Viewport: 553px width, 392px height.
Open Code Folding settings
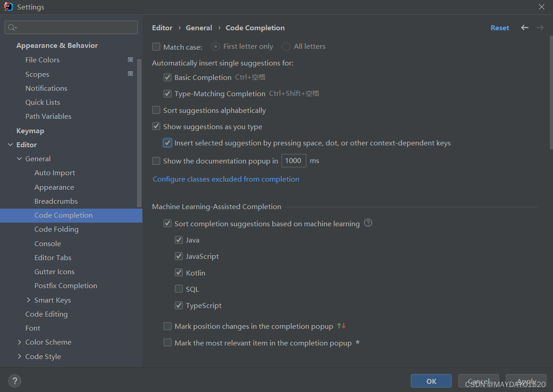tap(57, 229)
